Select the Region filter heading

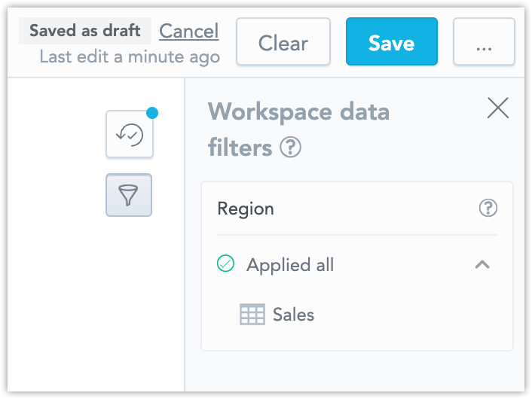246,209
